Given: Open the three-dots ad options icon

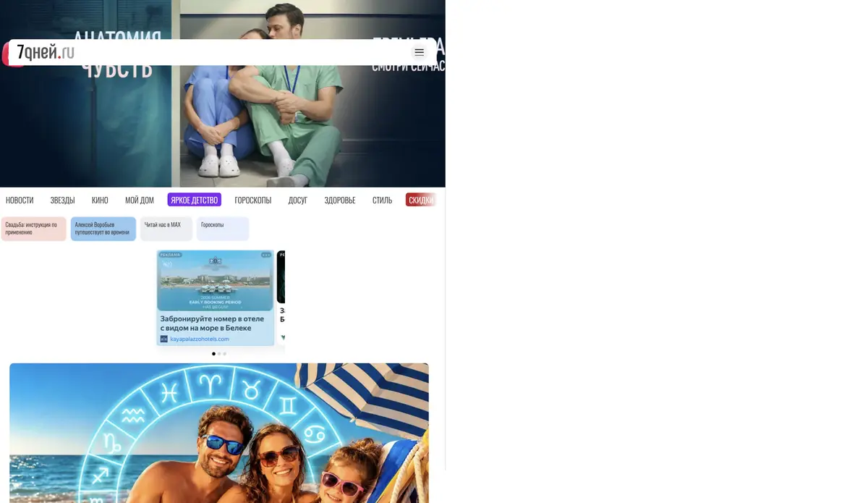Looking at the screenshot, I should pos(266,255).
